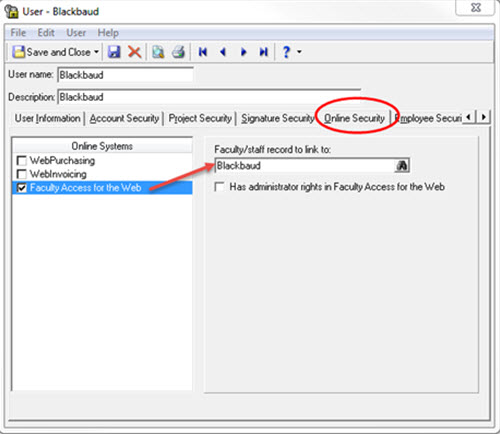500x434 pixels.
Task: Click the Description input field
Action: coord(209,97)
